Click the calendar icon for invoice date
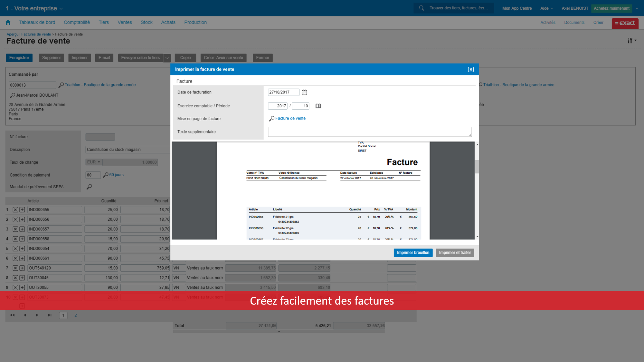This screenshot has height=362, width=644. (304, 92)
